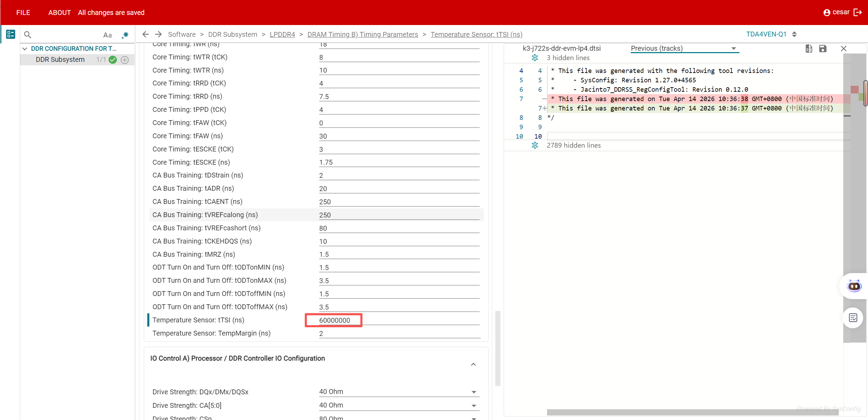
Task: Collapse the DDR CONFIGURATION tree group
Action: (x=25, y=49)
